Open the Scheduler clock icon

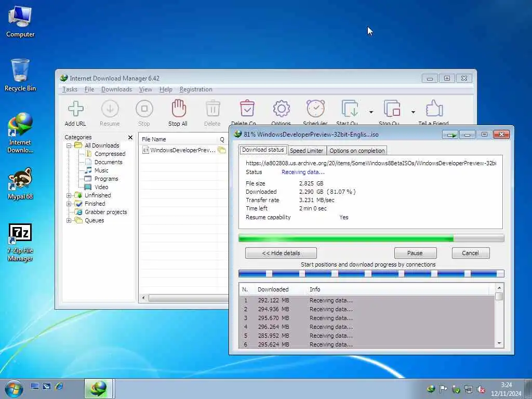(x=315, y=109)
